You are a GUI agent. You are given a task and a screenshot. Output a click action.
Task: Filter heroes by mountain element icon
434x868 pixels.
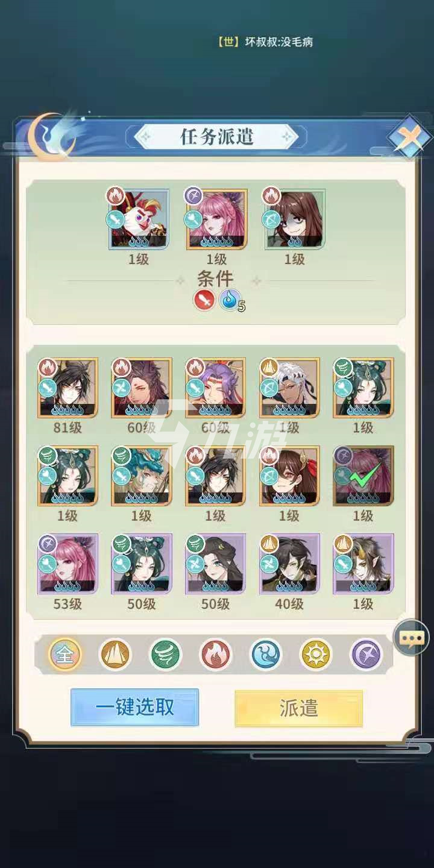click(x=115, y=655)
